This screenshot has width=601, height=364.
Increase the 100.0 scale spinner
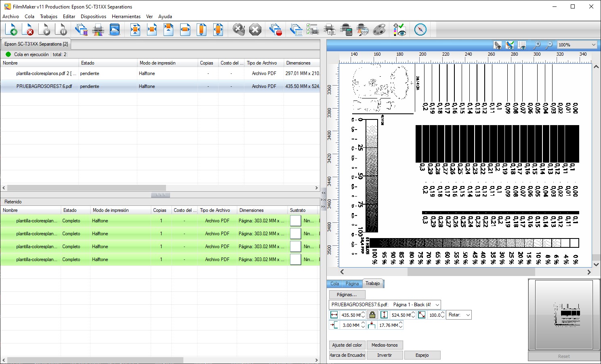tap(443, 313)
